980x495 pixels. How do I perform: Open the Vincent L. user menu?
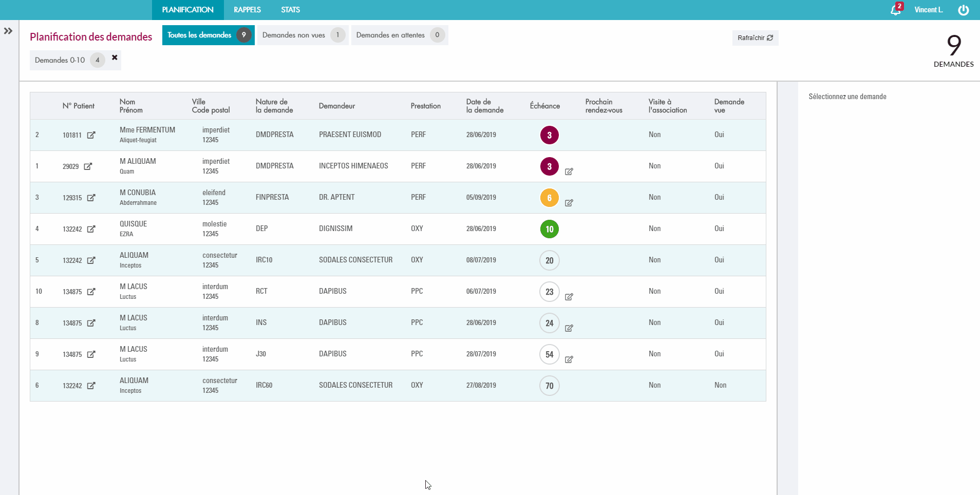pyautogui.click(x=928, y=10)
